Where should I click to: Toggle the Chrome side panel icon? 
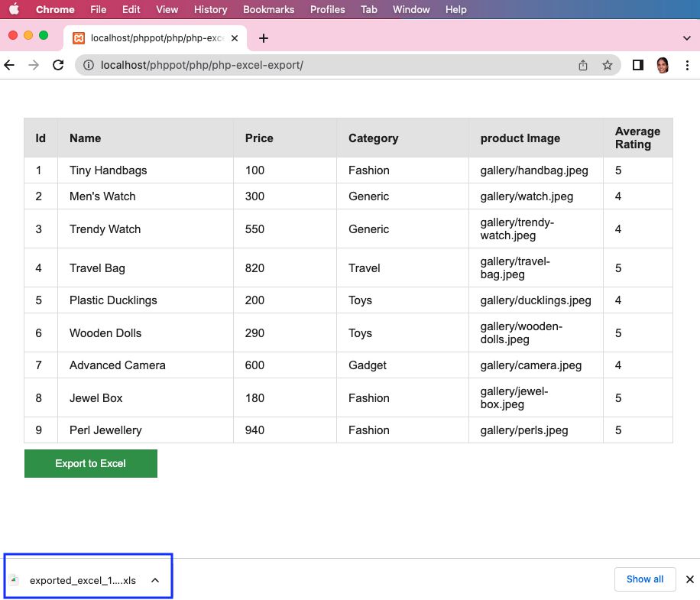[638, 65]
